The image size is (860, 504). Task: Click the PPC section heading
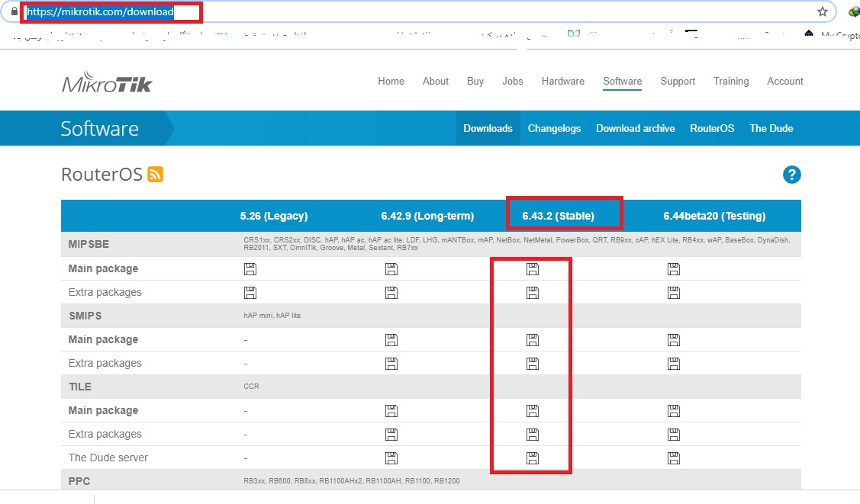79,481
